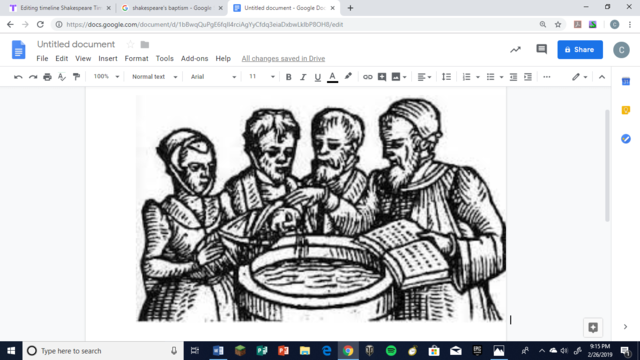Image resolution: width=640 pixels, height=360 pixels.
Task: Open the File menu
Action: point(42,58)
